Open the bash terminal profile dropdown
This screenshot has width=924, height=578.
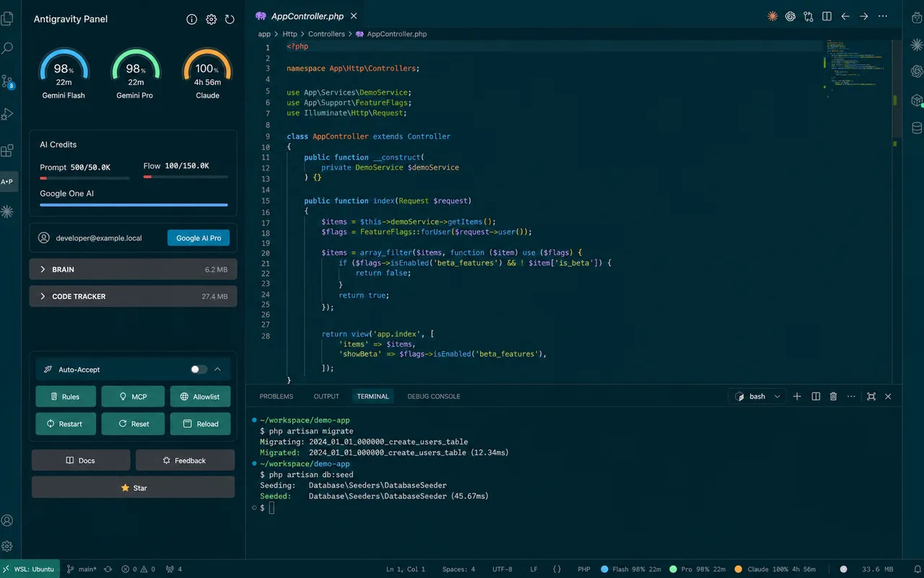[777, 396]
